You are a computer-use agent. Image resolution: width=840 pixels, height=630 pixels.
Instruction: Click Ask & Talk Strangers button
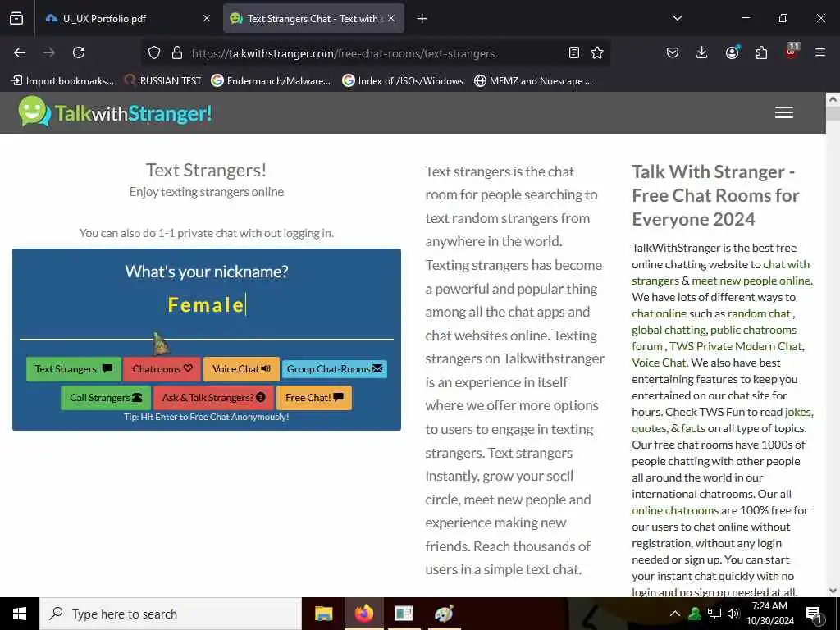tap(213, 398)
